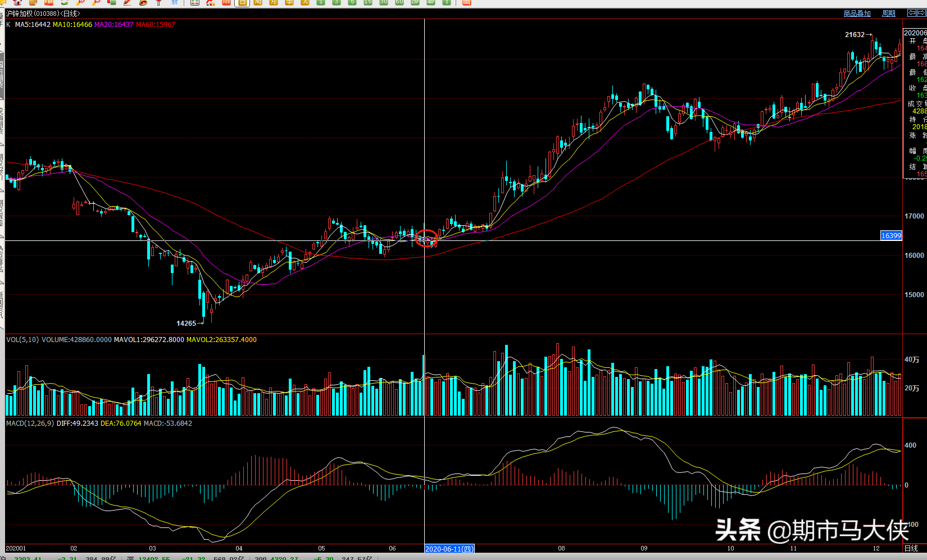The image size is (927, 560).
Task: Click the VOLUME:428860.0000 value
Action: click(x=76, y=340)
